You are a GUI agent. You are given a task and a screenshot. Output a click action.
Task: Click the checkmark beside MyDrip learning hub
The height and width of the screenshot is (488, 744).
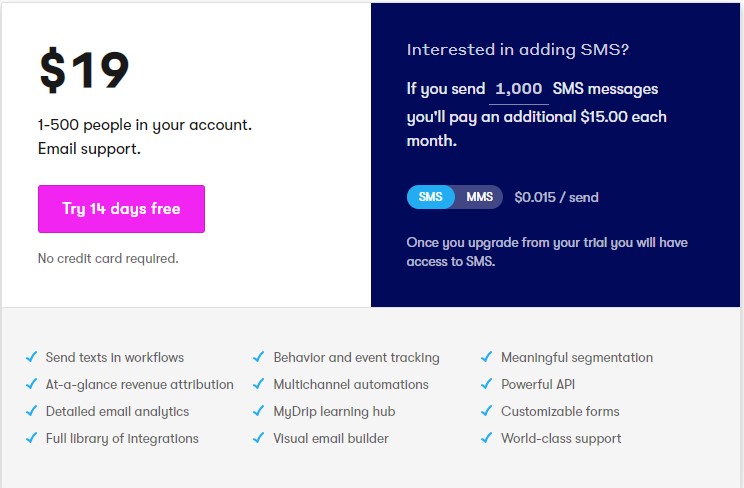[x=259, y=411]
